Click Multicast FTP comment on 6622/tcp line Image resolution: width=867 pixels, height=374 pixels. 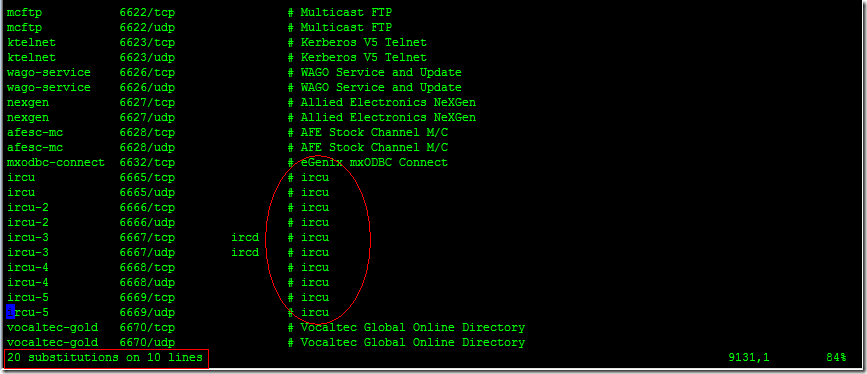click(347, 12)
